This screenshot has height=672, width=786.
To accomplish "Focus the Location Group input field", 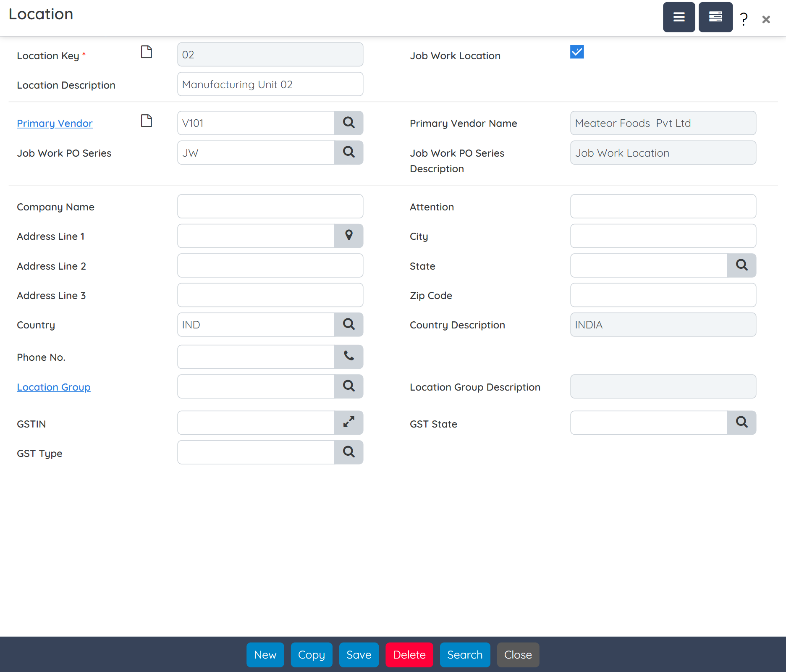I will tap(256, 386).
